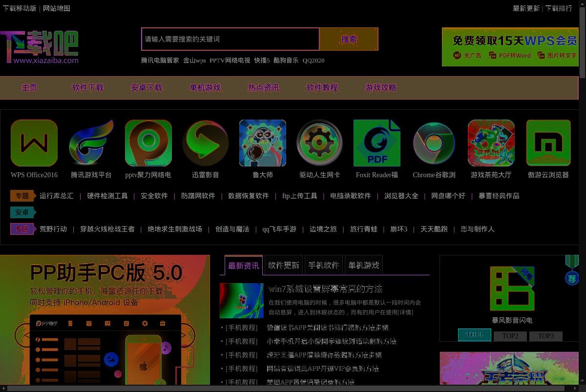The height and width of the screenshot is (392, 586).
Task: Focus the keyword search input field
Action: point(230,39)
